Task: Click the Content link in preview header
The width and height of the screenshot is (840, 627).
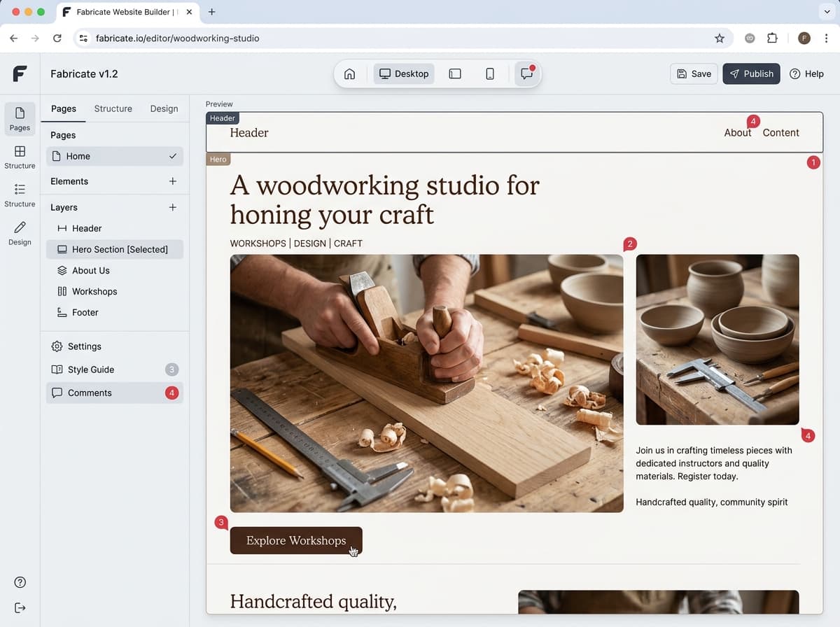Action: coord(781,132)
